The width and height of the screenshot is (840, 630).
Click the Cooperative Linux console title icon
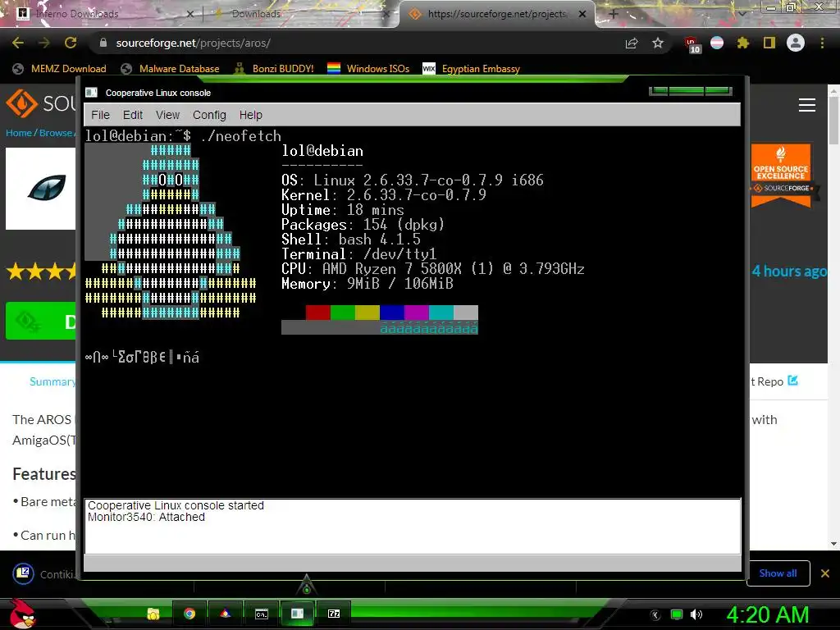[x=92, y=92]
